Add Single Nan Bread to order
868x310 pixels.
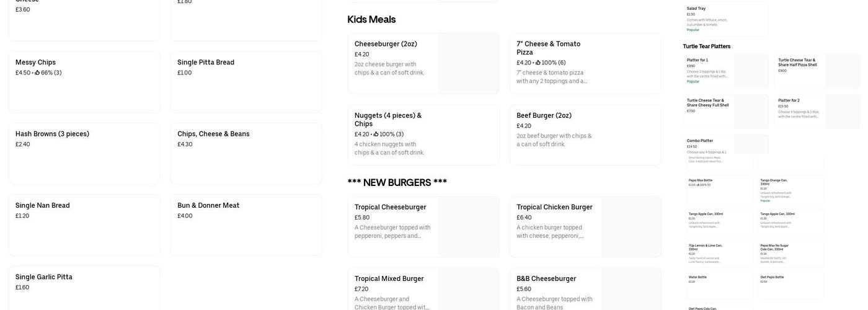pyautogui.click(x=84, y=225)
